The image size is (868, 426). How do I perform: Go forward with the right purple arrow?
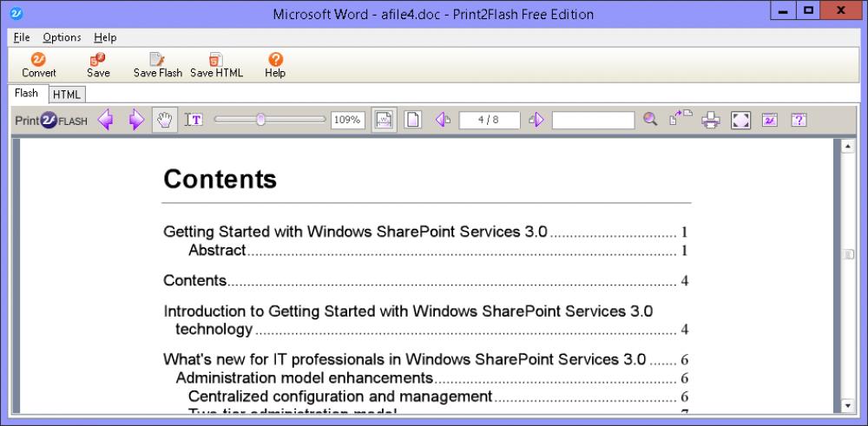(136, 120)
